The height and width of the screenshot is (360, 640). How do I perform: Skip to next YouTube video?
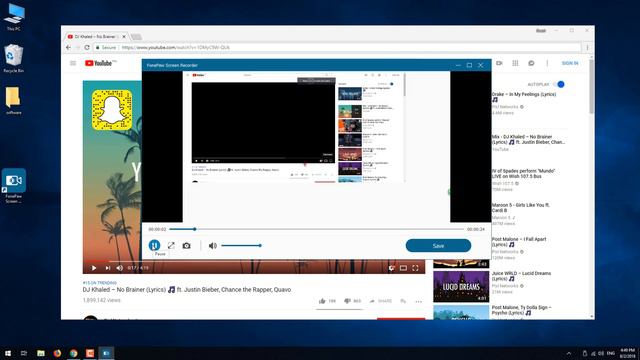point(107,268)
